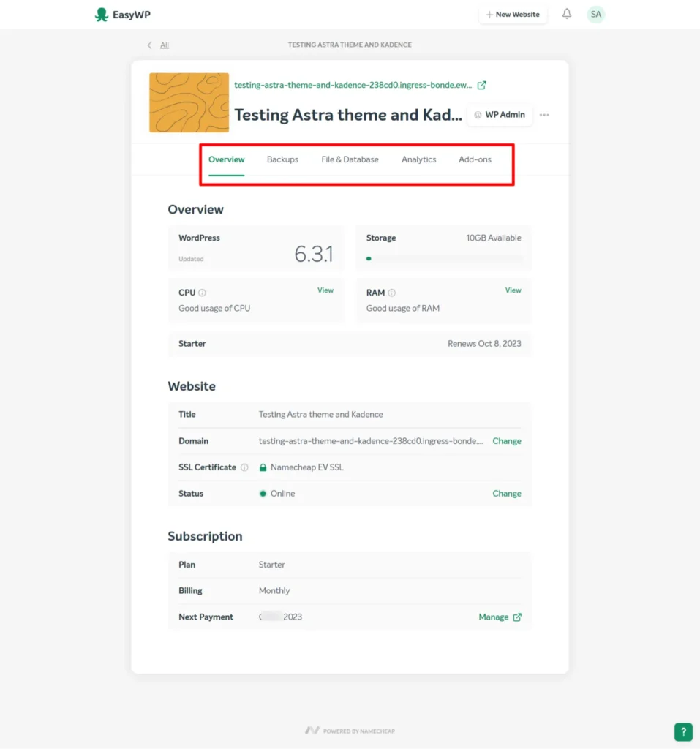Viewport: 700px width, 749px height.
Task: Open the File & Database tab
Action: (350, 159)
